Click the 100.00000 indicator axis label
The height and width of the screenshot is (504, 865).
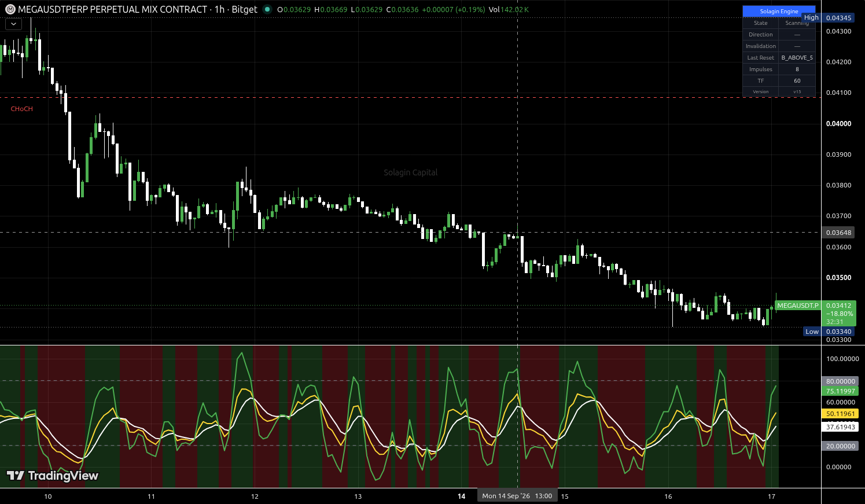point(842,359)
